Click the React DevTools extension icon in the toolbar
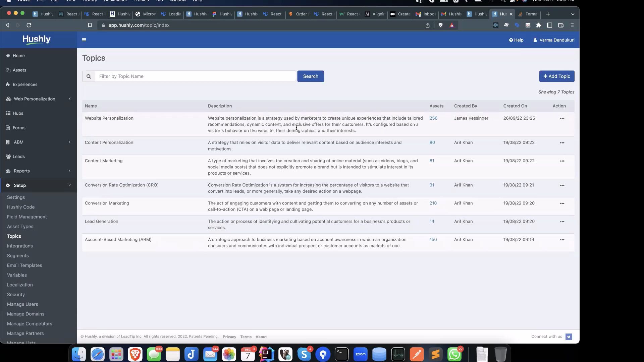The width and height of the screenshot is (644, 362). [x=495, y=25]
